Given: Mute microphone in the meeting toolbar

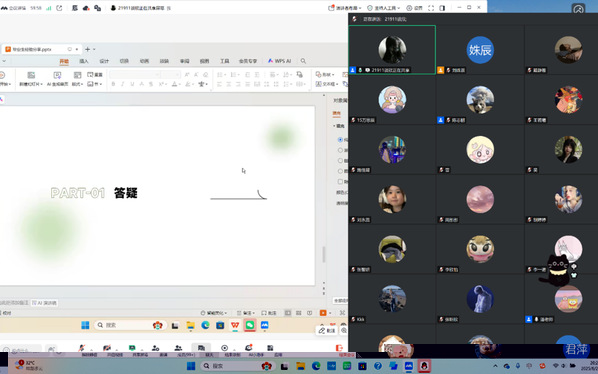Looking at the screenshot, I should pyautogui.click(x=82, y=348).
